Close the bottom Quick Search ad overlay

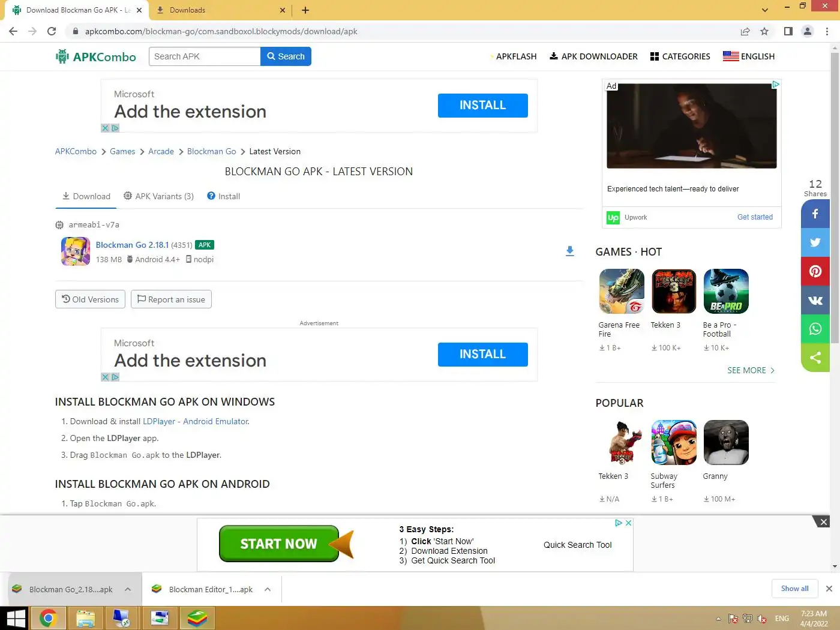(824, 522)
